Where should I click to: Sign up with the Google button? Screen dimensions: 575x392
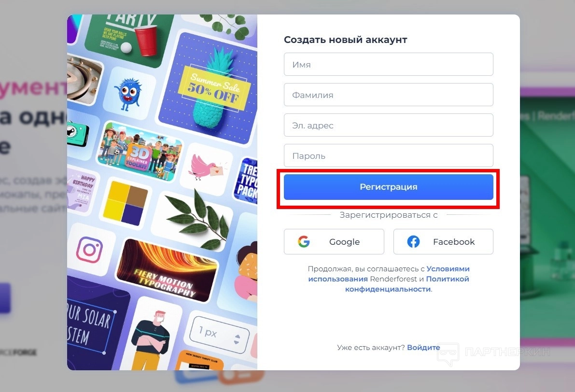click(x=334, y=242)
